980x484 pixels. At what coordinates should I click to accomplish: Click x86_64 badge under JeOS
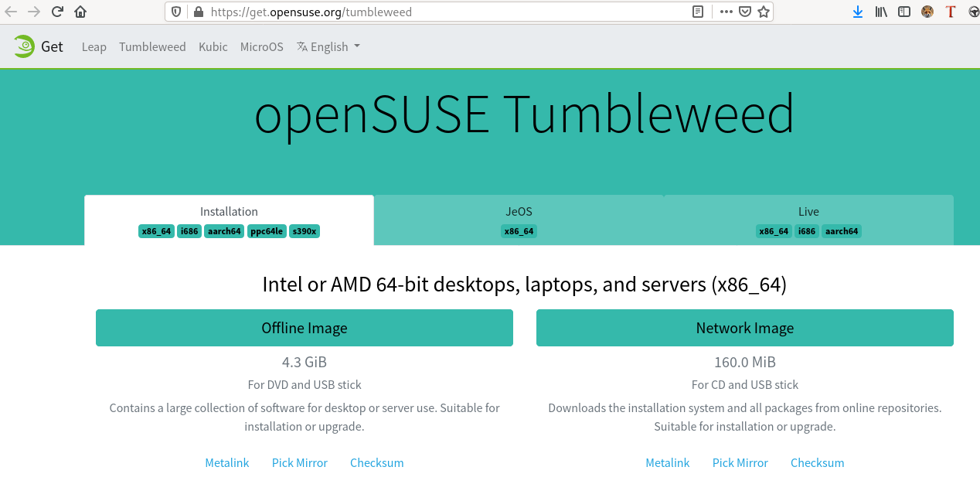(x=519, y=231)
